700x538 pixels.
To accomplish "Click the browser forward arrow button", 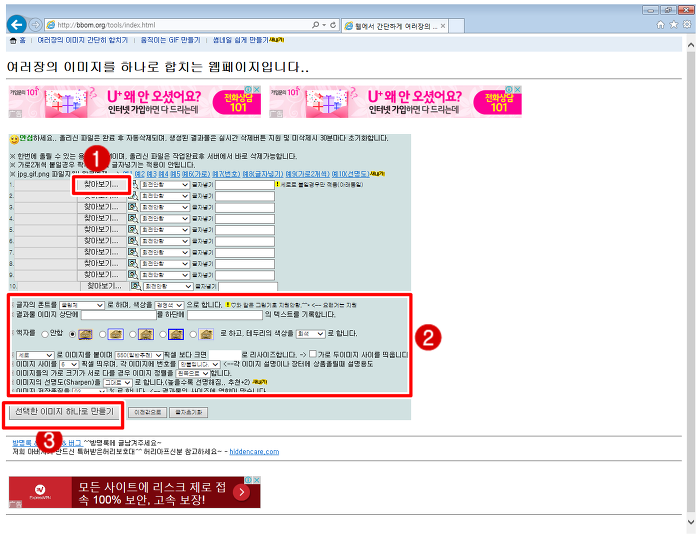I will click(x=35, y=25).
